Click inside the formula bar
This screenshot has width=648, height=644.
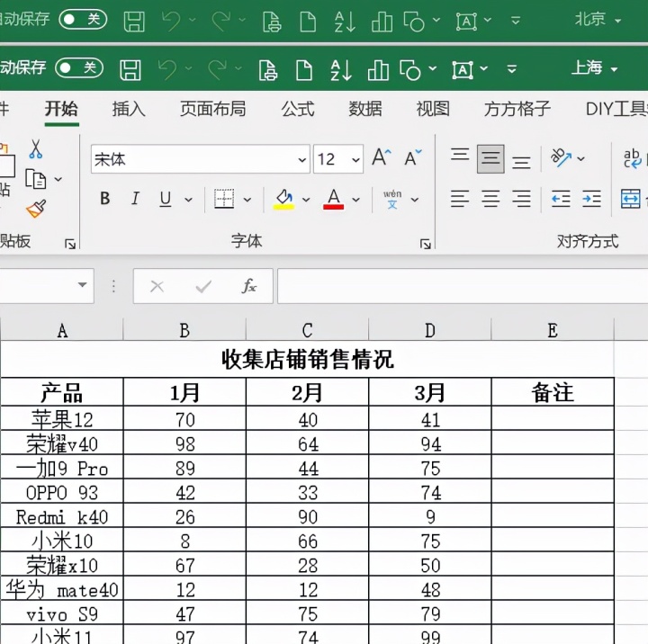click(463, 286)
